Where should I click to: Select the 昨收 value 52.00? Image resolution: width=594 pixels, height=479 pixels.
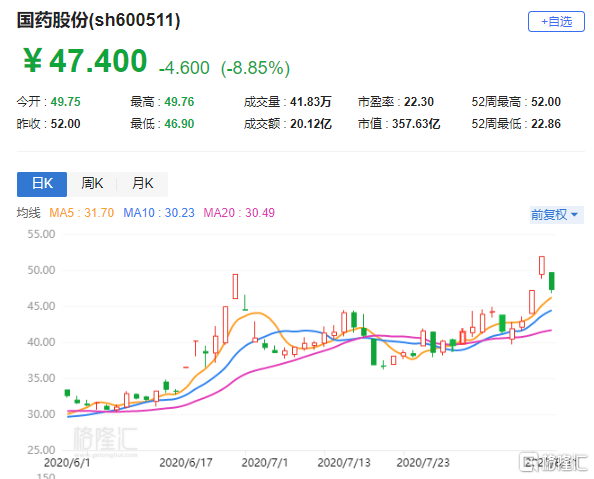[66, 124]
